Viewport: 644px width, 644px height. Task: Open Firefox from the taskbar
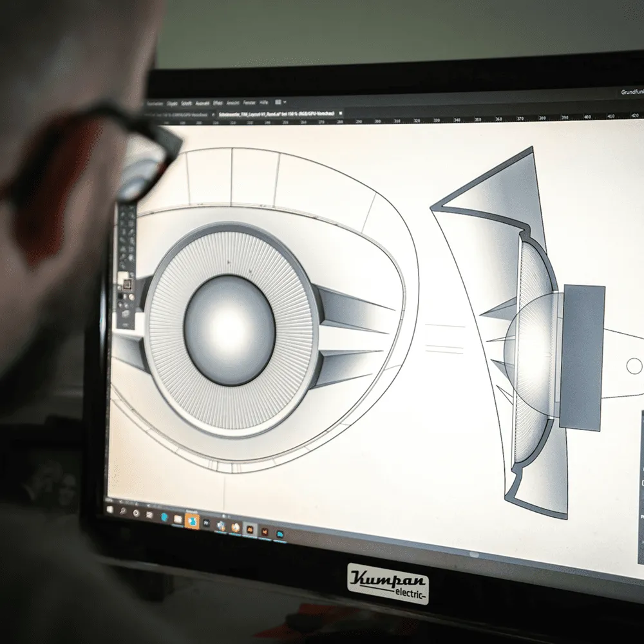point(235,527)
